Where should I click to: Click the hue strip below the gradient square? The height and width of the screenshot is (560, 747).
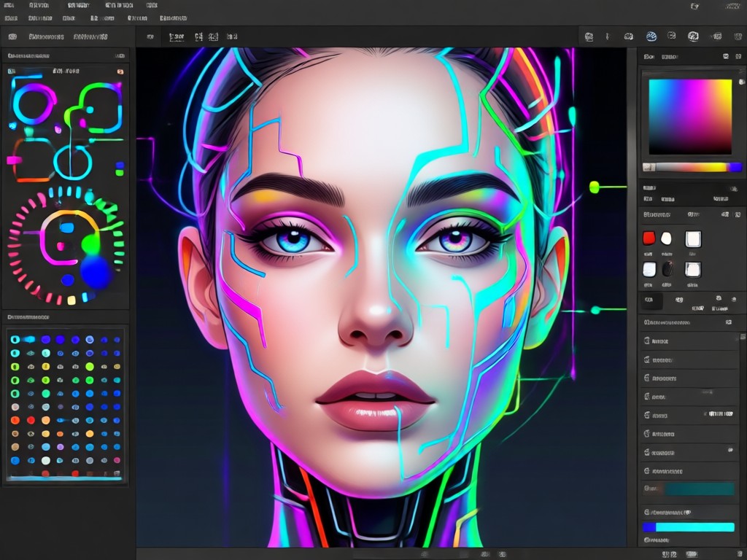692,167
